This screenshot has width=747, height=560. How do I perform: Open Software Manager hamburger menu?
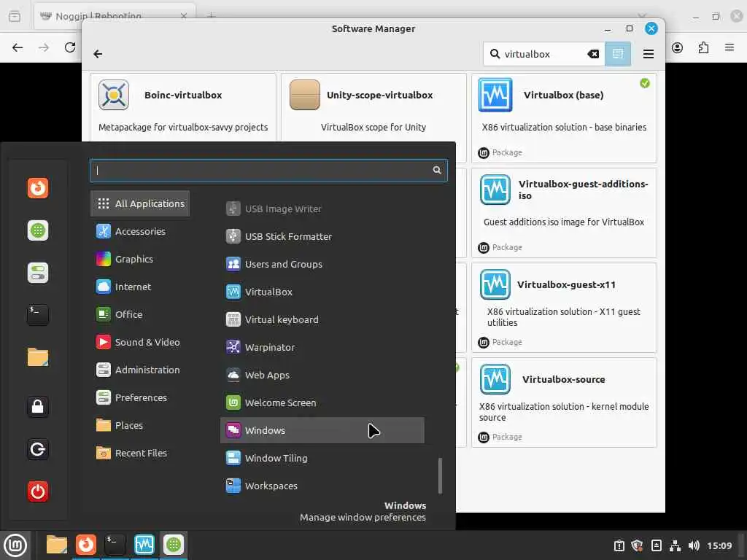point(649,54)
